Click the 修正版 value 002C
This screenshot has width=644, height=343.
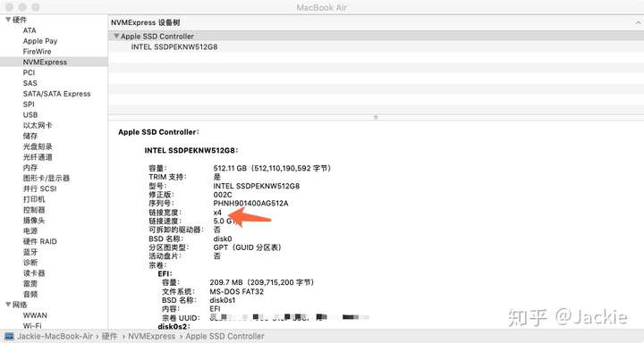coord(223,195)
